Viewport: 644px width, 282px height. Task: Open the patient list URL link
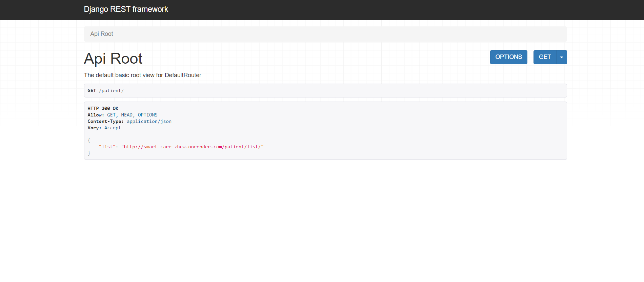[x=192, y=147]
